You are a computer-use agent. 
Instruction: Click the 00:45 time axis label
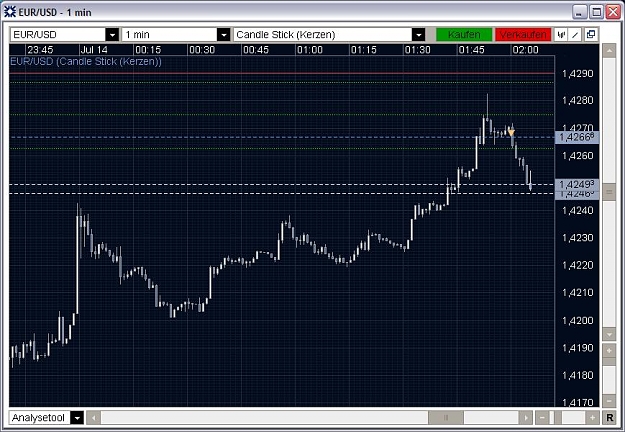pos(256,50)
